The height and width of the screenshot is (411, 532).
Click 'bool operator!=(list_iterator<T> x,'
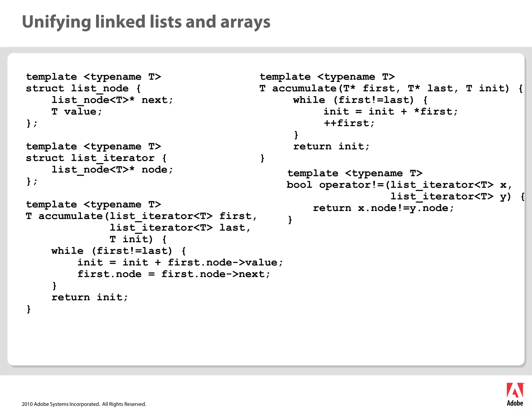[x=399, y=185]
